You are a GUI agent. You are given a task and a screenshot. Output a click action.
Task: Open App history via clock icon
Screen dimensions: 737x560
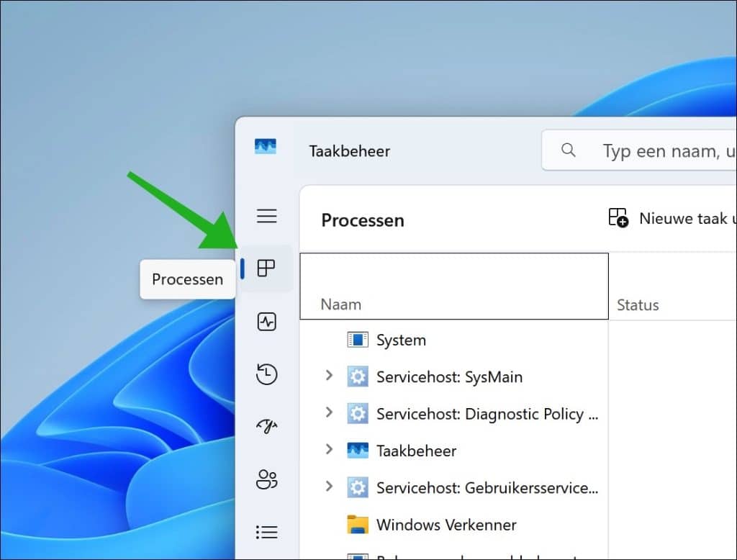coord(266,374)
